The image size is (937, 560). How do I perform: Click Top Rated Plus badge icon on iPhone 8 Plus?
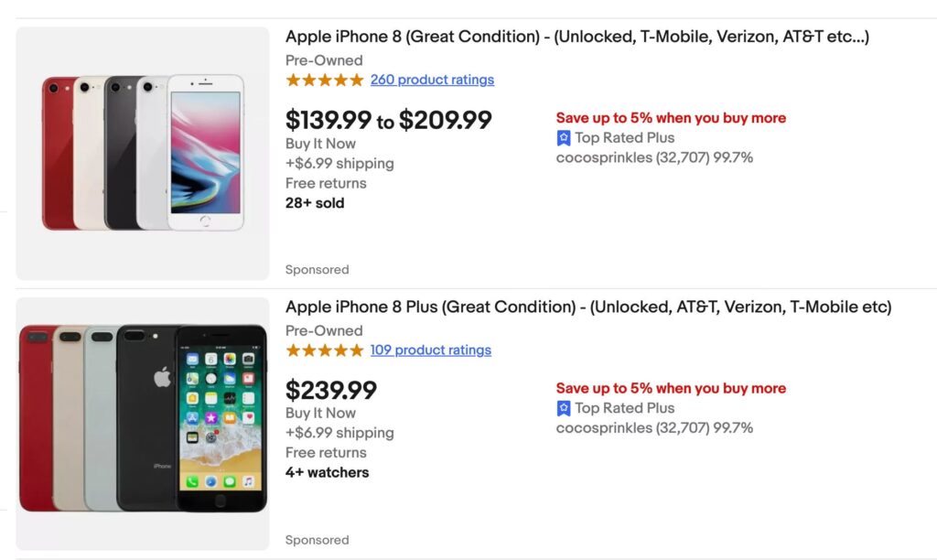click(x=564, y=408)
